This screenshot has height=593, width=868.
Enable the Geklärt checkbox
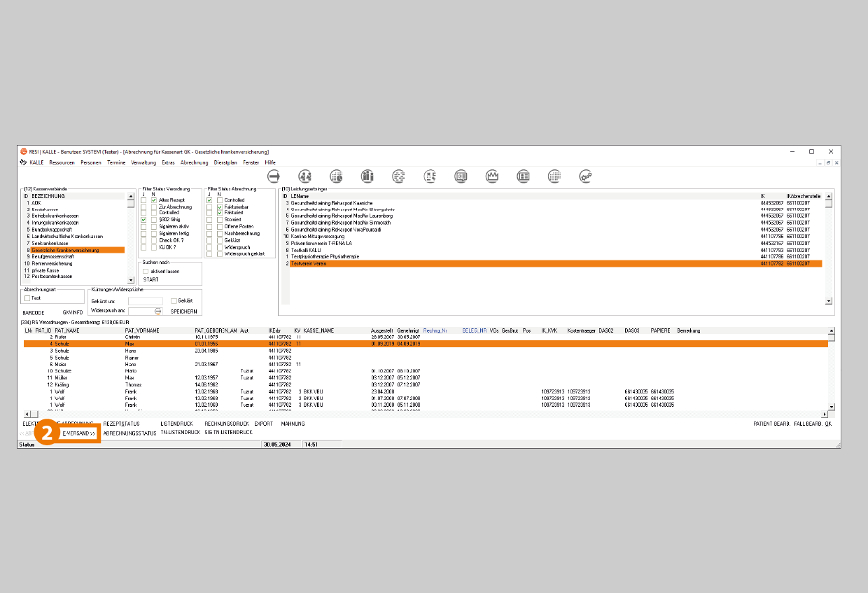pyautogui.click(x=174, y=301)
